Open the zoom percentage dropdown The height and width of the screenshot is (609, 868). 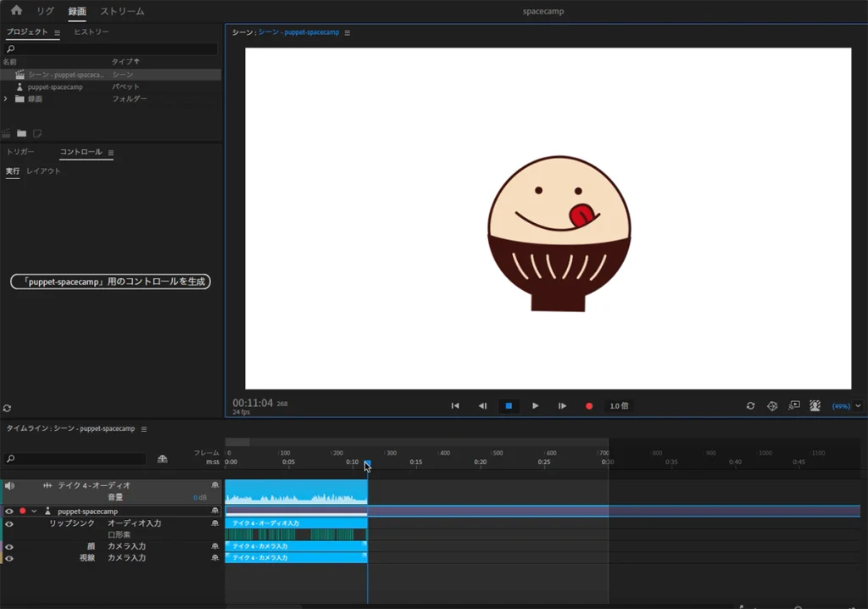point(858,406)
